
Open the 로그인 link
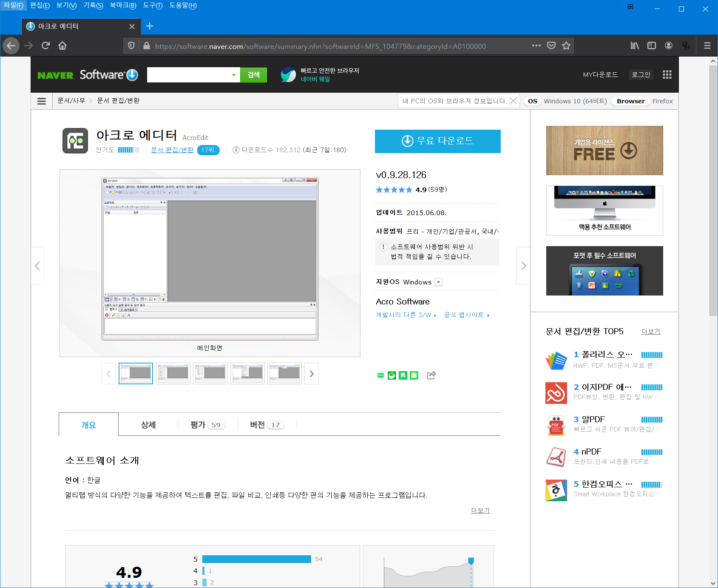[641, 75]
